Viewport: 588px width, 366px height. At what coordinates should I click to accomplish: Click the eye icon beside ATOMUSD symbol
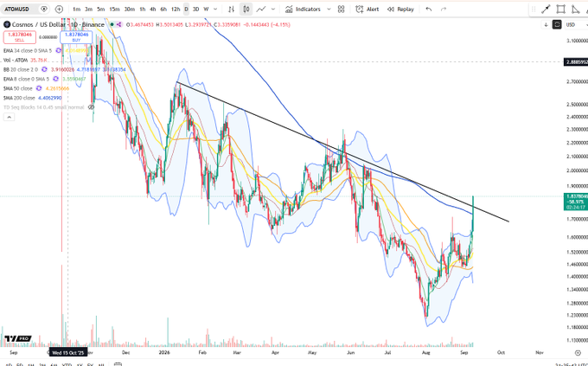tap(44, 9)
